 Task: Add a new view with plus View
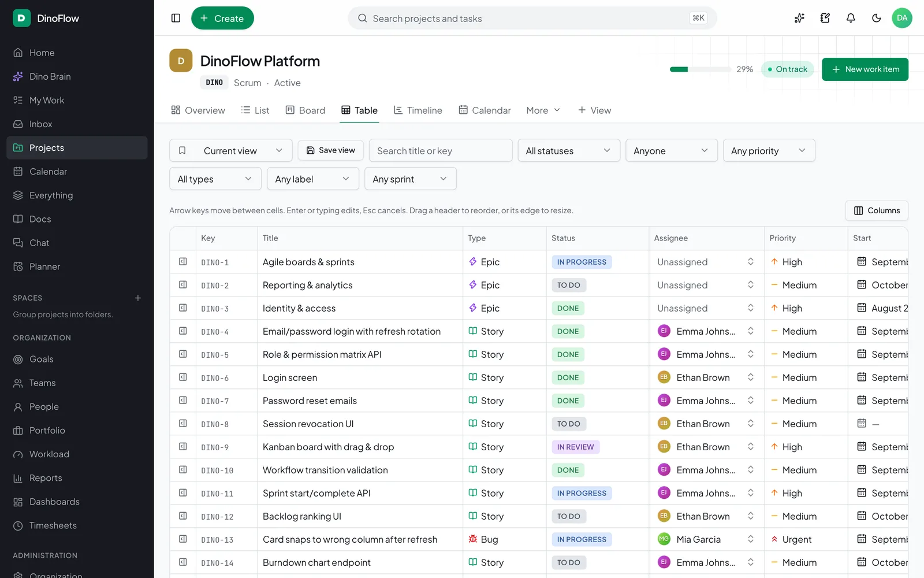coord(595,110)
